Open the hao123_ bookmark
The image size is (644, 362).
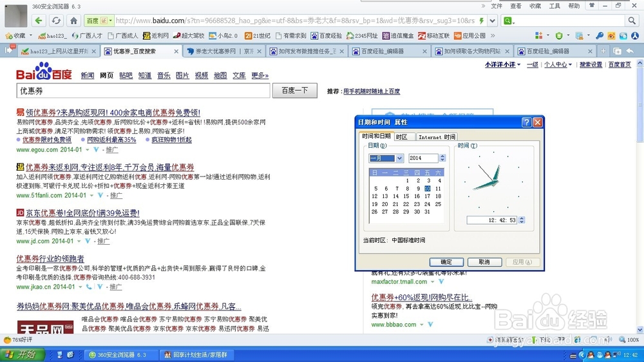52,35
